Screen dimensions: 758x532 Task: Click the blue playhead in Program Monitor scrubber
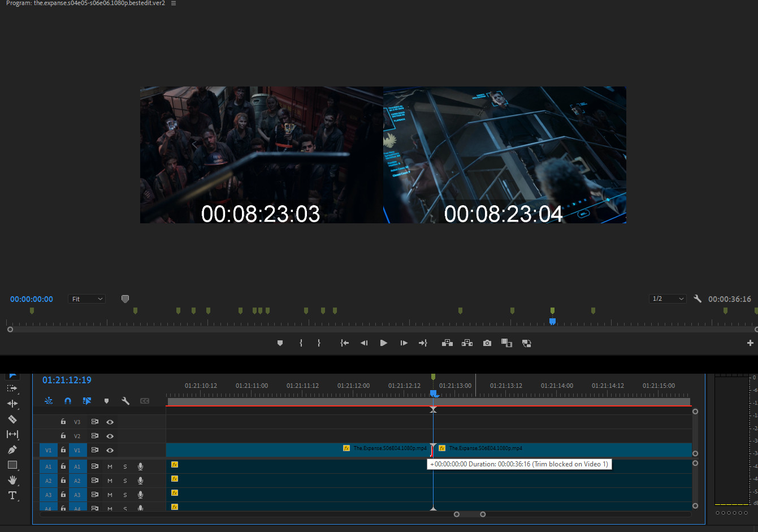point(552,321)
